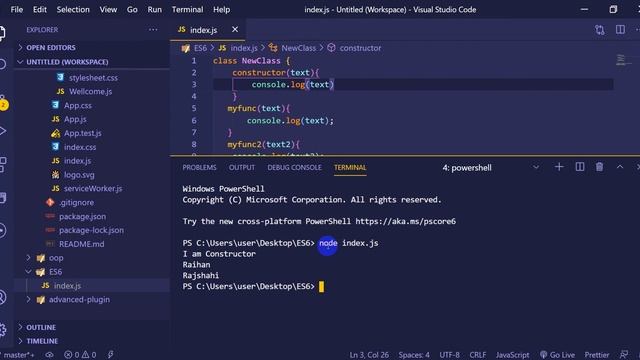Viewport: 640px width, 360px height.
Task: Start Go Live server
Action: pyautogui.click(x=557, y=355)
